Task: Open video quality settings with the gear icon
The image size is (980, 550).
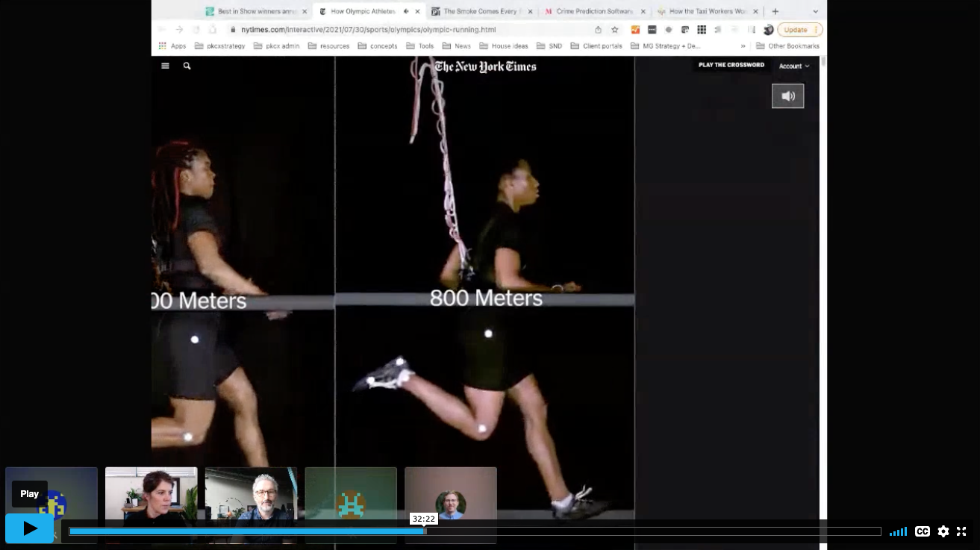Action: click(x=942, y=531)
